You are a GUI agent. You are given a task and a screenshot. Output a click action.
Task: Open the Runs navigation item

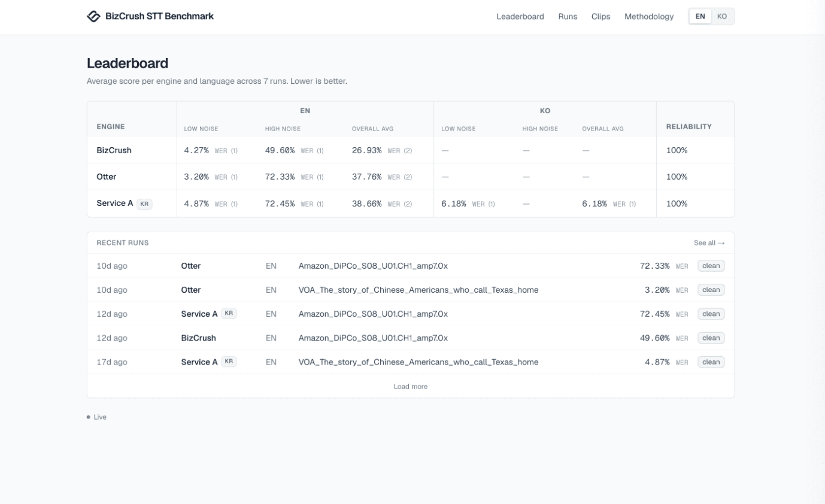click(568, 17)
